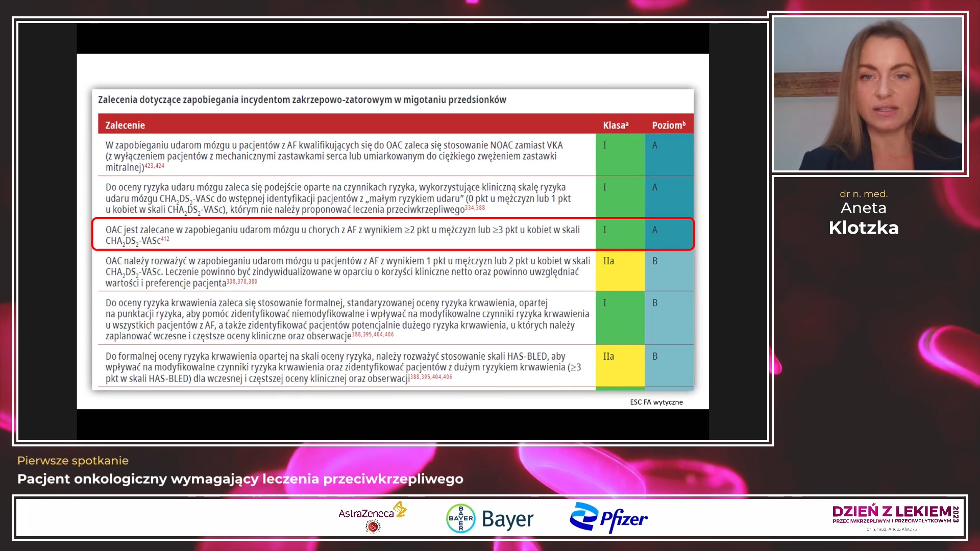Click the first recommendation about NOAC zamiast VKA
The width and height of the screenshot is (980, 551).
[x=334, y=156]
